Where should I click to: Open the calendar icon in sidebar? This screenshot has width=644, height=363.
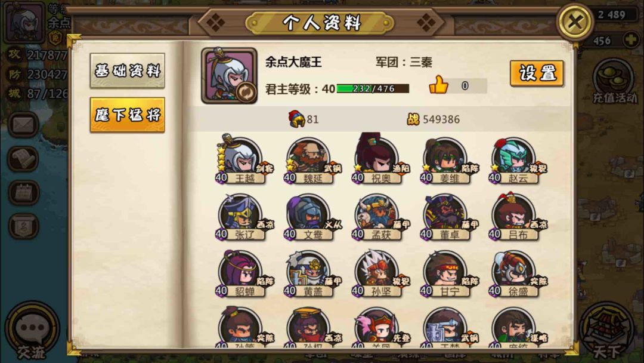pyautogui.click(x=23, y=192)
